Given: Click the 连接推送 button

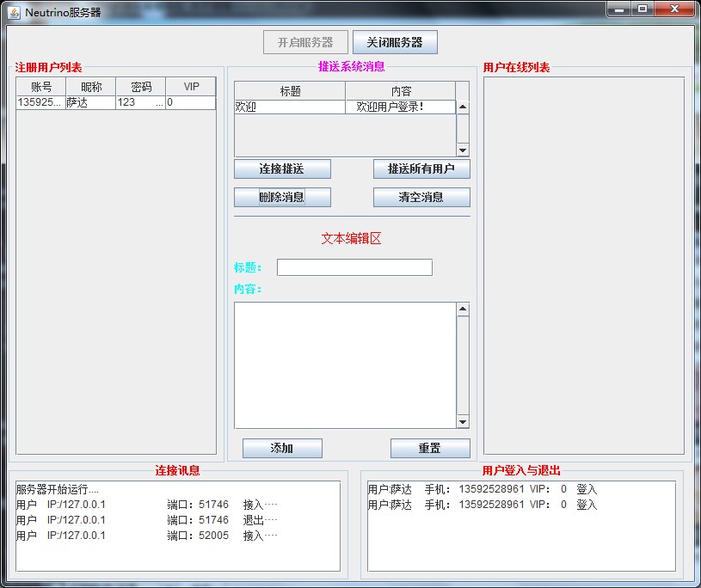Looking at the screenshot, I should coord(282,168).
